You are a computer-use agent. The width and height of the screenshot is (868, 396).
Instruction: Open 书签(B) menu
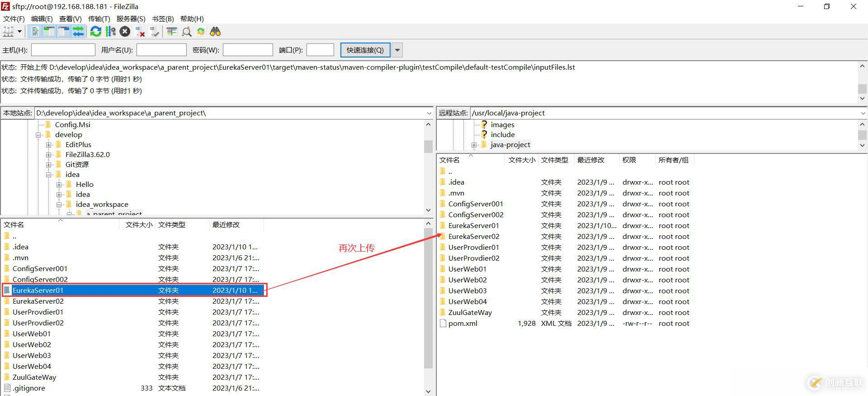tap(163, 19)
